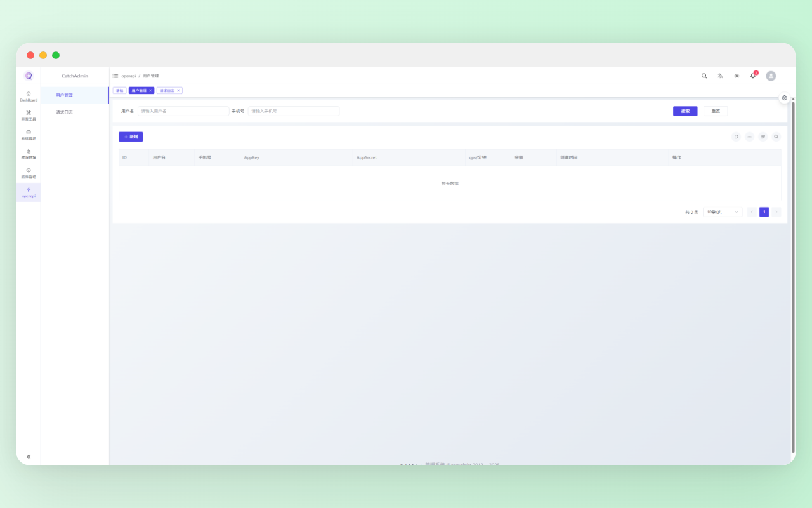Viewport: 812px width, 508px height.
Task: Open the three-dot more options icon
Action: pyautogui.click(x=749, y=137)
